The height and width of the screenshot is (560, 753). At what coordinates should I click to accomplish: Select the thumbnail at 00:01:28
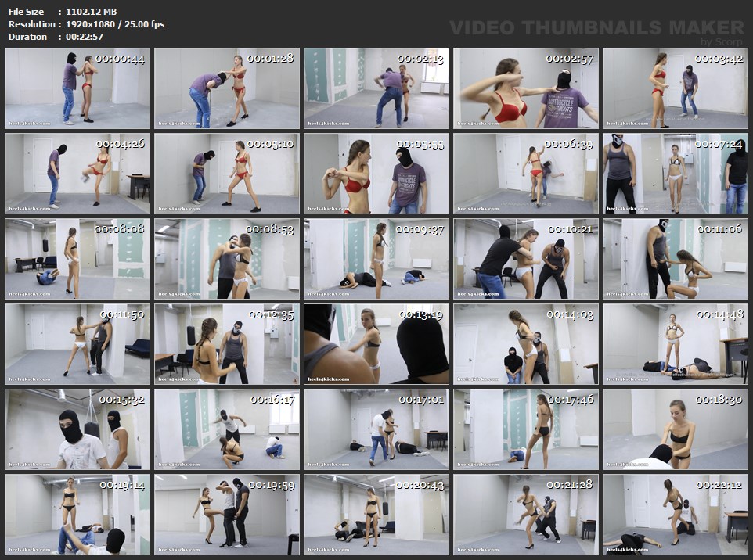[x=226, y=88]
